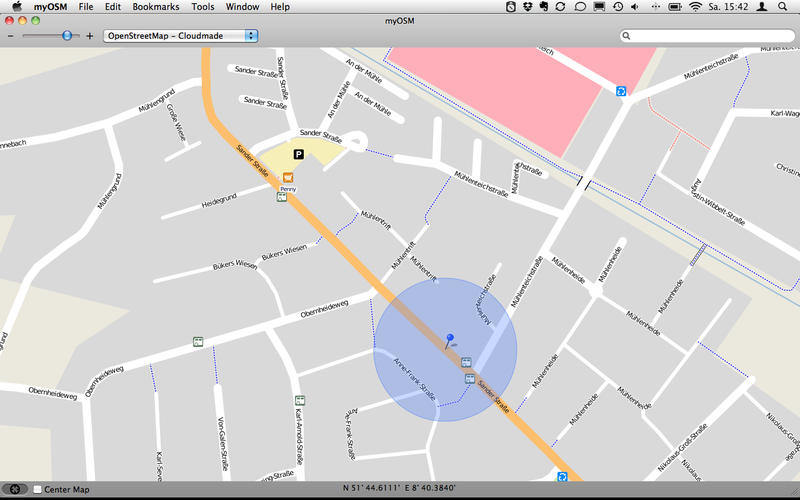Open the Wi-Fi status menu
Image resolution: width=800 pixels, height=500 pixels.
[695, 7]
